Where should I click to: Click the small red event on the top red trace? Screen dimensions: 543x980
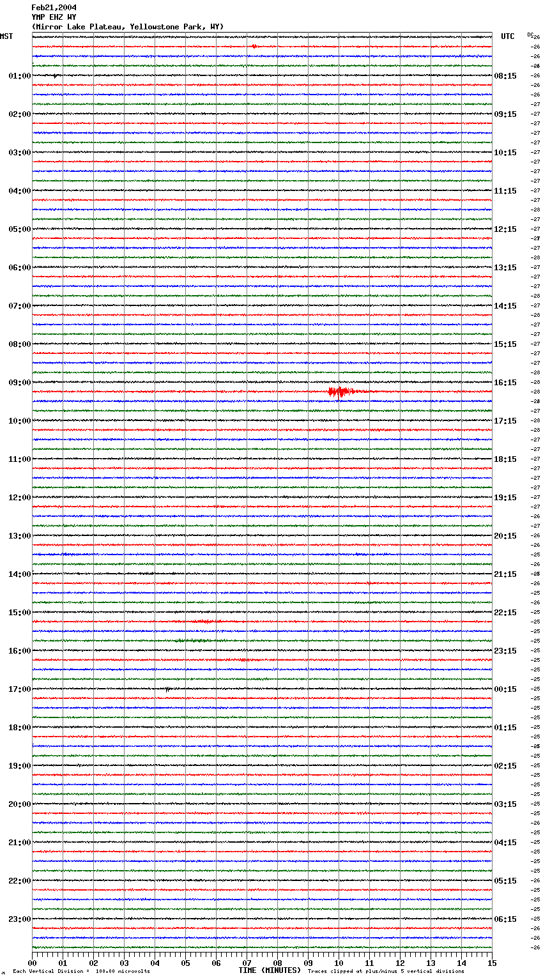(254, 47)
